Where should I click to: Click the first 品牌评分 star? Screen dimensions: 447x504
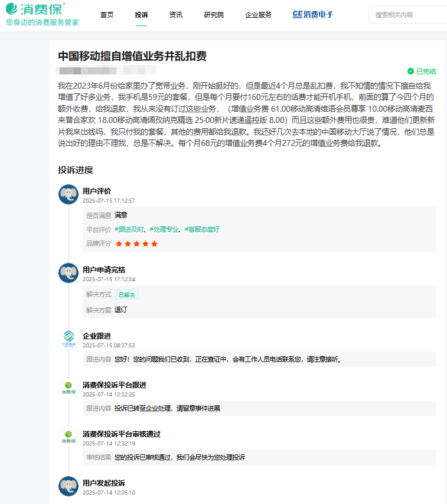(119, 243)
